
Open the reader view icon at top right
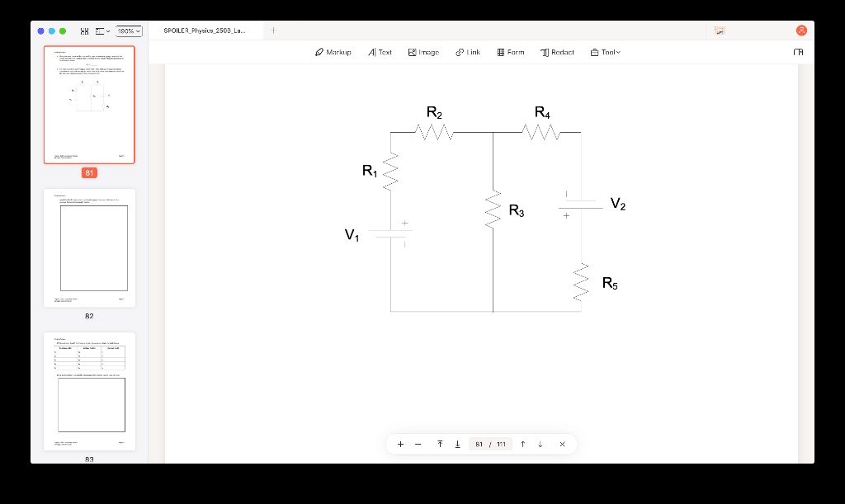tap(797, 51)
